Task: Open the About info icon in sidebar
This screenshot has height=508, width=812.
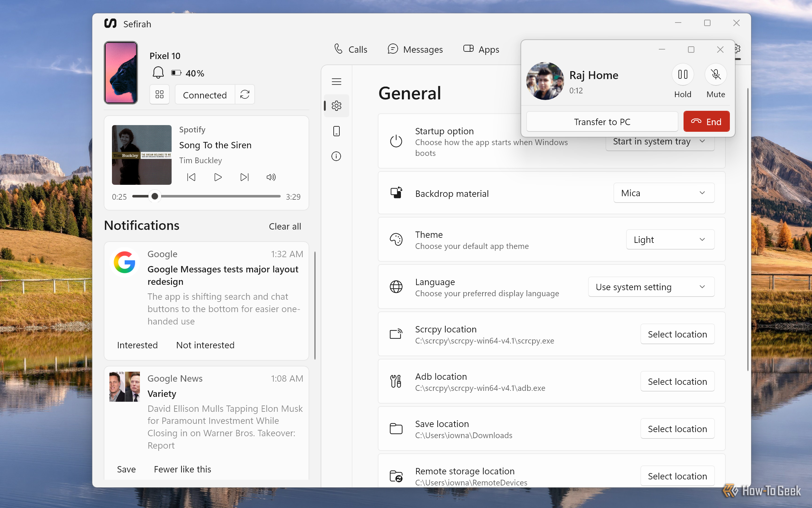Action: [336, 156]
